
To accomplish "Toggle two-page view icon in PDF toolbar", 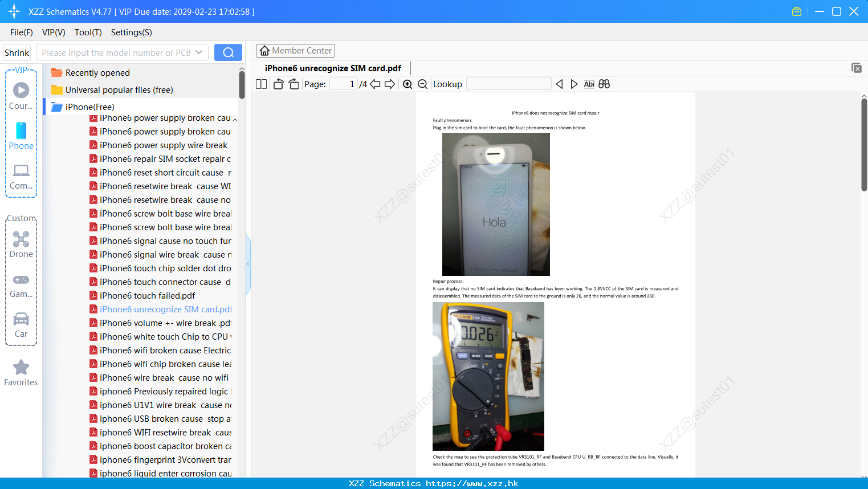I will 261,84.
